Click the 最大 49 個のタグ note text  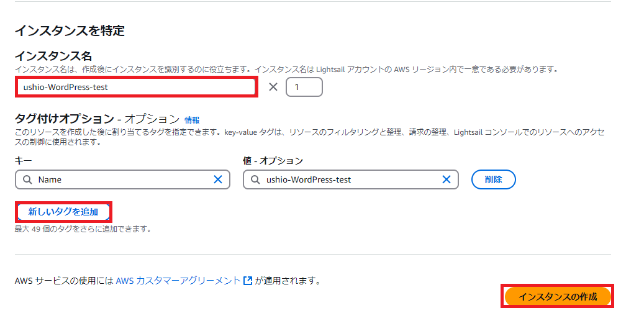coord(83,229)
